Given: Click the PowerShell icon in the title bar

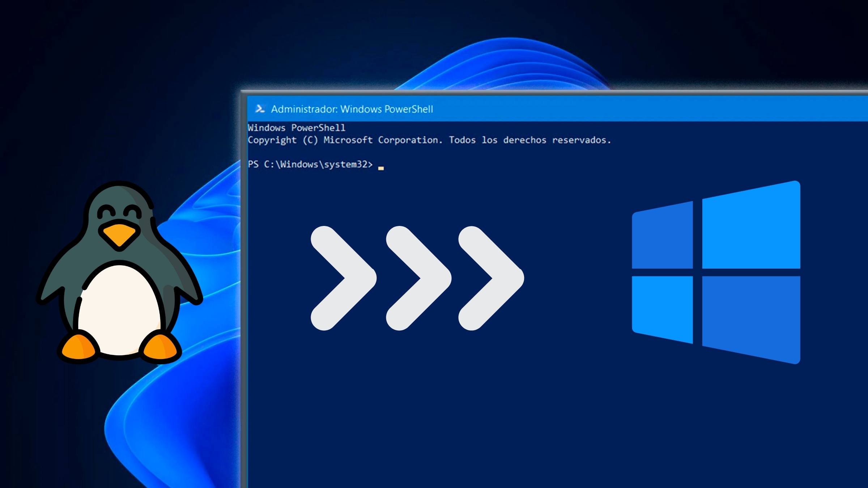Looking at the screenshot, I should point(260,109).
